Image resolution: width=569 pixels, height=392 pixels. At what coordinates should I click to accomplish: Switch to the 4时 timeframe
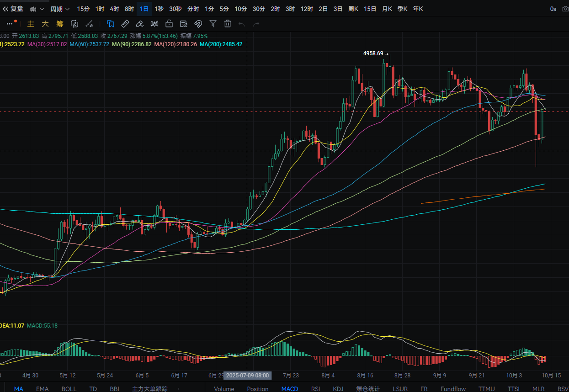[x=114, y=9]
